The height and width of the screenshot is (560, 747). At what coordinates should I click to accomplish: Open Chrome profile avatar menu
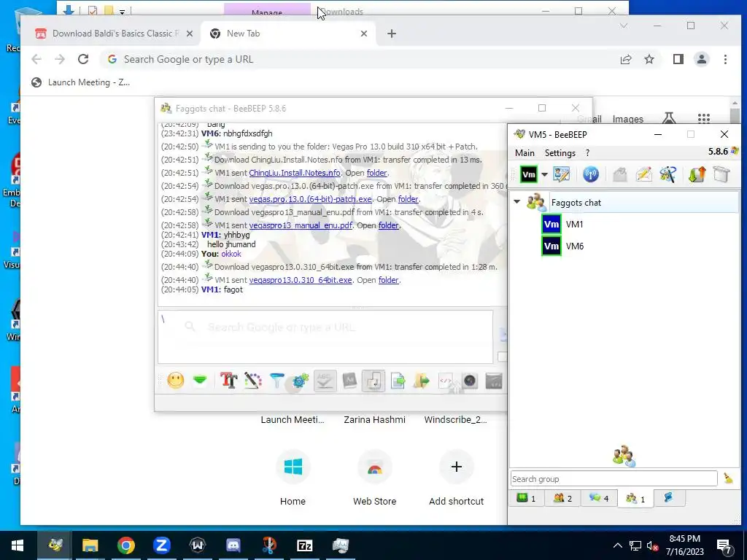tap(702, 59)
